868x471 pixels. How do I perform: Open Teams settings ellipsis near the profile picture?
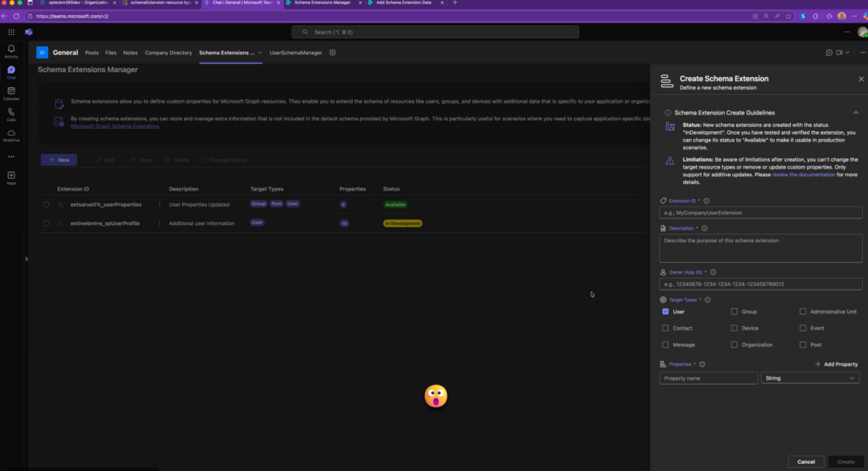click(x=847, y=32)
